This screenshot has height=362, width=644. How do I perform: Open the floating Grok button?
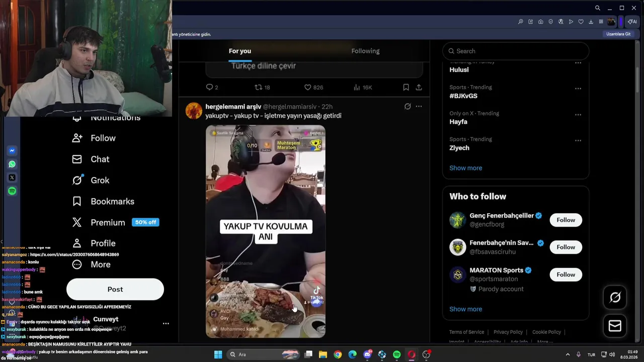615,297
